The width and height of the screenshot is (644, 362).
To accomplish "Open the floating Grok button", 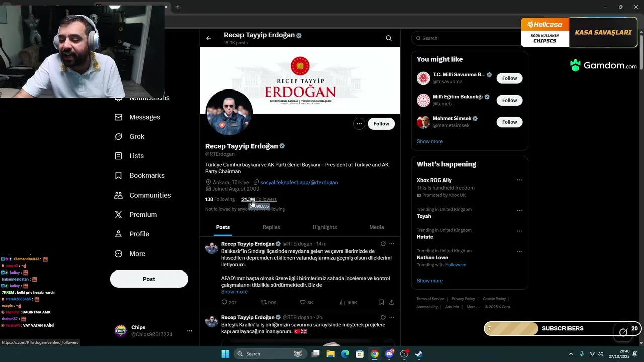I will [x=623, y=332].
